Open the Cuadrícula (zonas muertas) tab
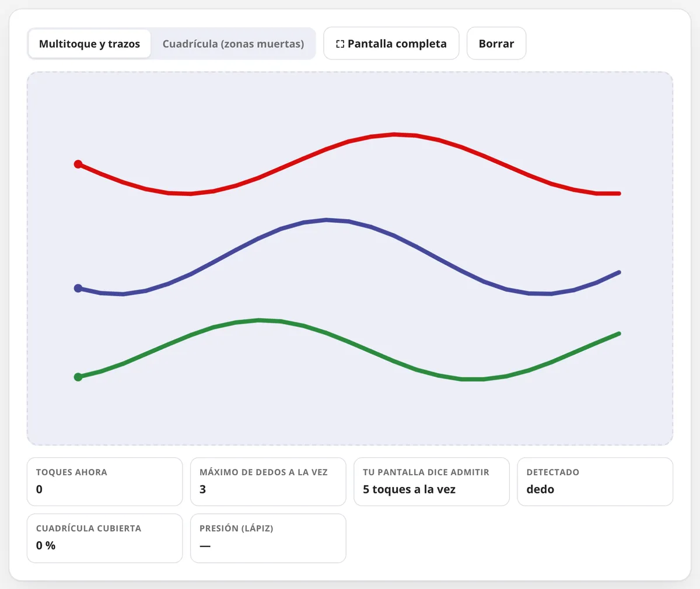700x589 pixels. 233,44
